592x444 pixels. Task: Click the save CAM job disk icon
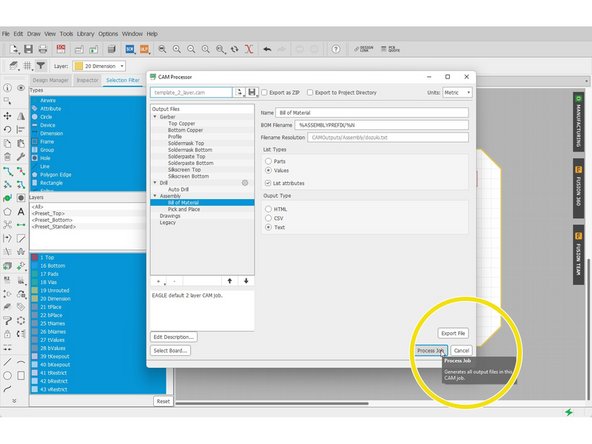252,92
